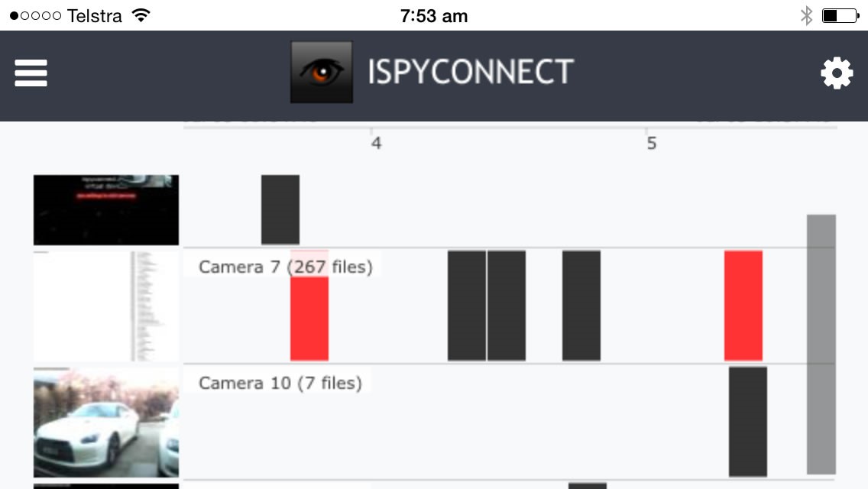
Task: Expand the Camera 10 files list
Action: click(x=282, y=383)
